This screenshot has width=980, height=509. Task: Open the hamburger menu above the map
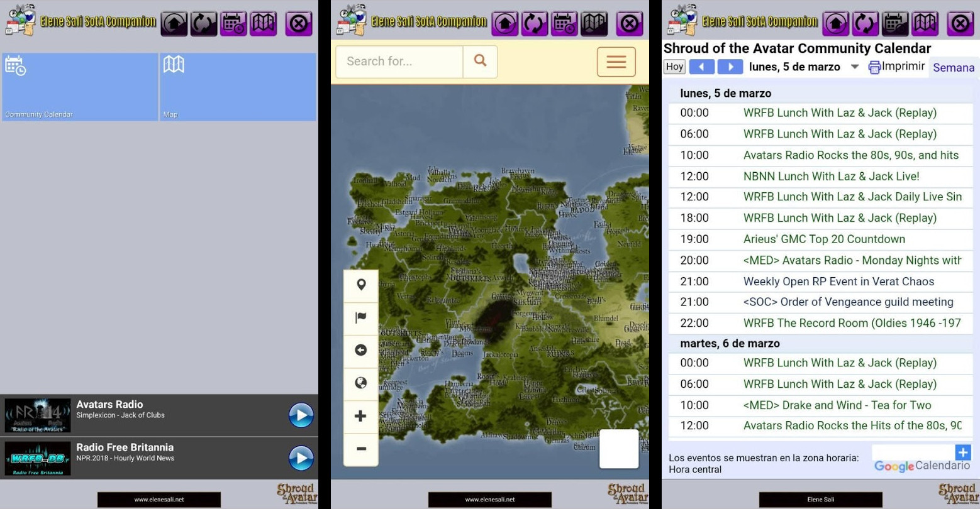click(616, 62)
